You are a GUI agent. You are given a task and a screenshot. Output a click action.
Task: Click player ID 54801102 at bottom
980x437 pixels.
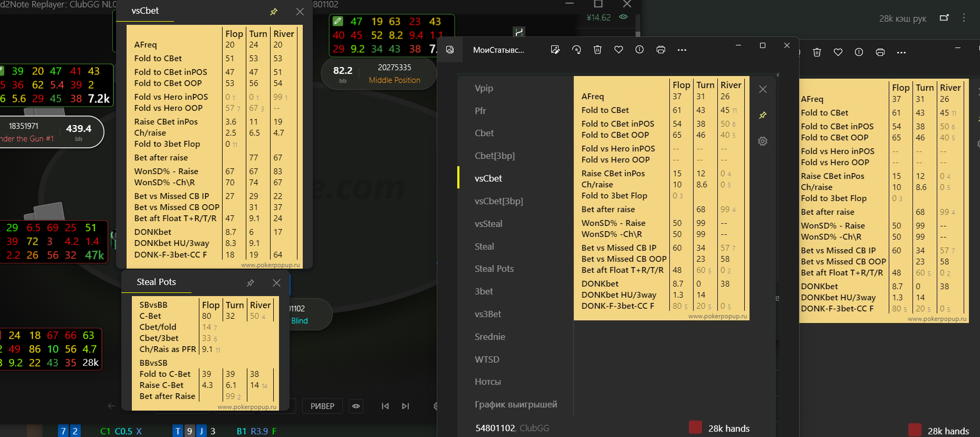pyautogui.click(x=495, y=428)
